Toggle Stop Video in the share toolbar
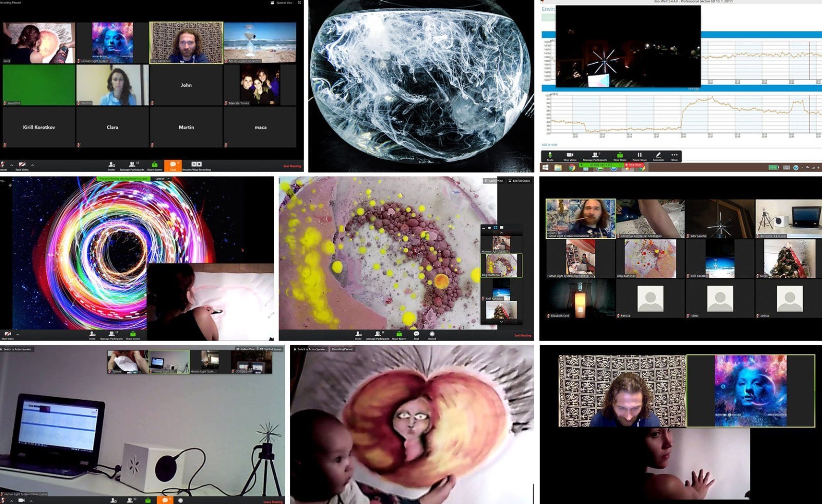This screenshot has width=822, height=504. coord(570,155)
